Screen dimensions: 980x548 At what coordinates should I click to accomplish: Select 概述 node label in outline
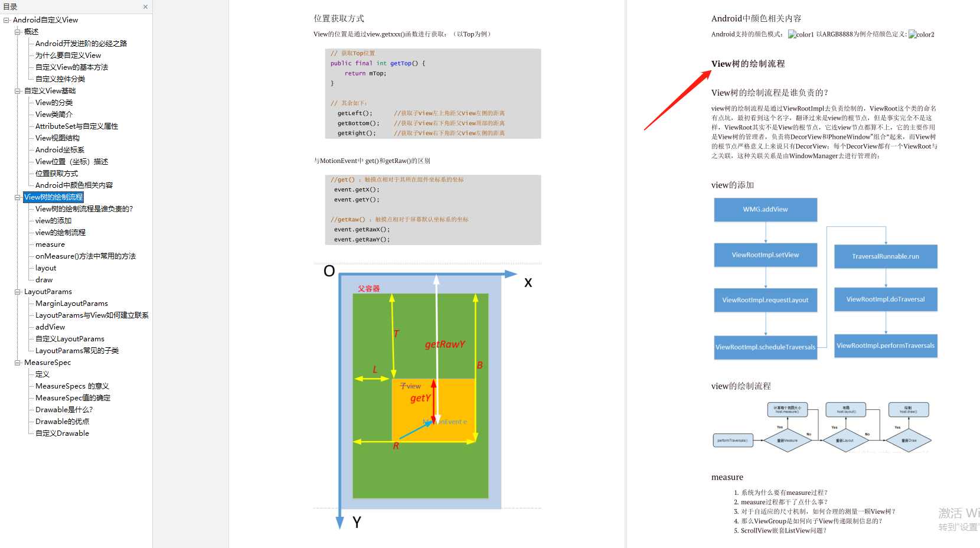click(31, 32)
